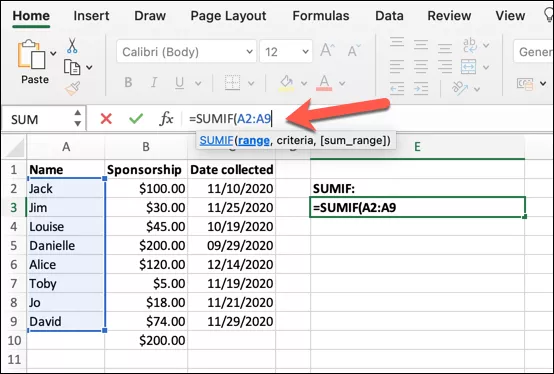Switch to the Formulas tab

[321, 16]
